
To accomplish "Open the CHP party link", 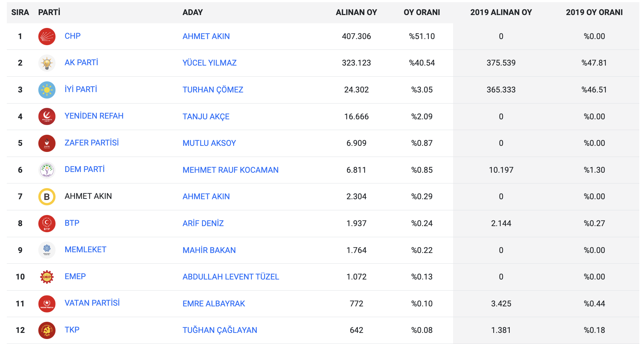I will coord(72,36).
